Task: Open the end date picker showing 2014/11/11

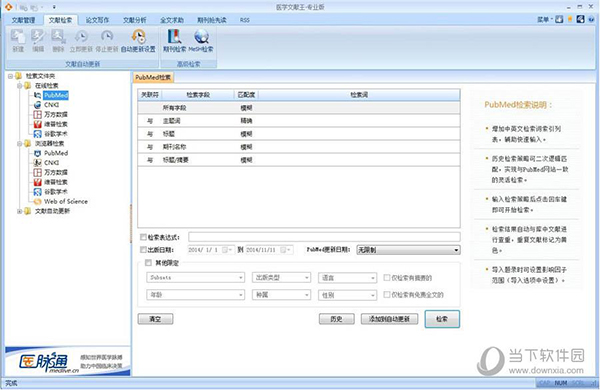Action: tap(285, 250)
